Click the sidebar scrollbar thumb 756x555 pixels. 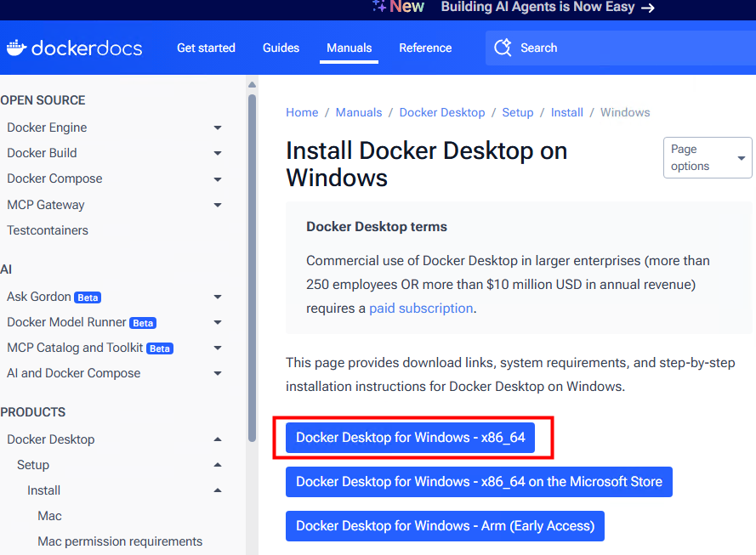point(252,268)
